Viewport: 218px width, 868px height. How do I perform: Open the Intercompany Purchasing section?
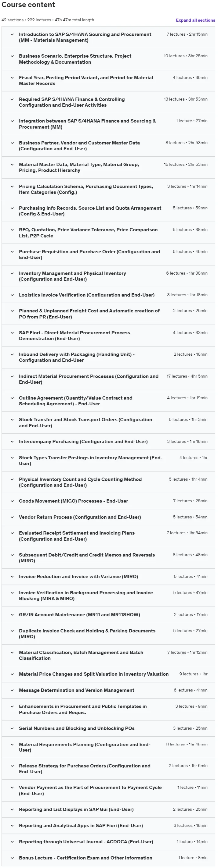click(108, 441)
